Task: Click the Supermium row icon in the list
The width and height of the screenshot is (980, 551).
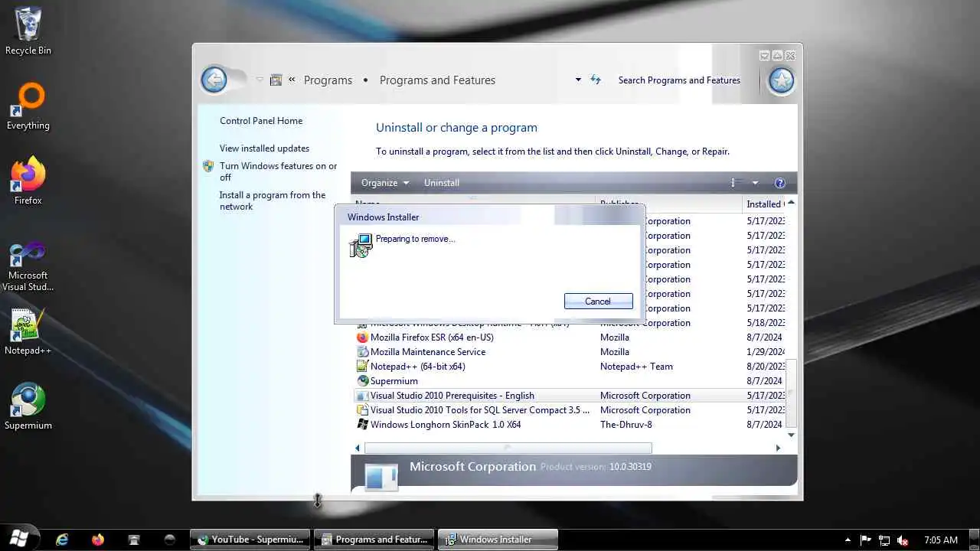Action: point(363,381)
